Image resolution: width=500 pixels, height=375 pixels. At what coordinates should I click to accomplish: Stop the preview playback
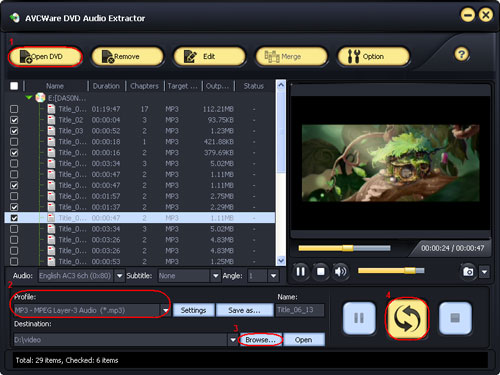[x=321, y=271]
